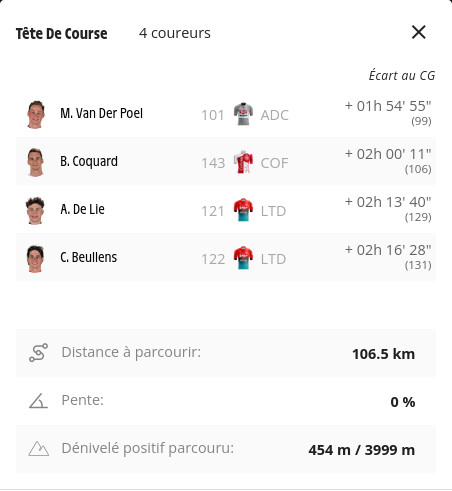Open rider A. De Lie
The height and width of the screenshot is (491, 452).
pyautogui.click(x=82, y=209)
